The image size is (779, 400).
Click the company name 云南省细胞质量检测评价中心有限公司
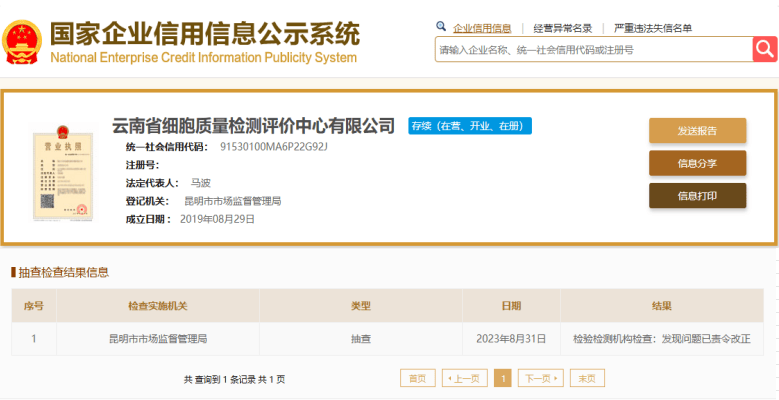[x=253, y=126]
